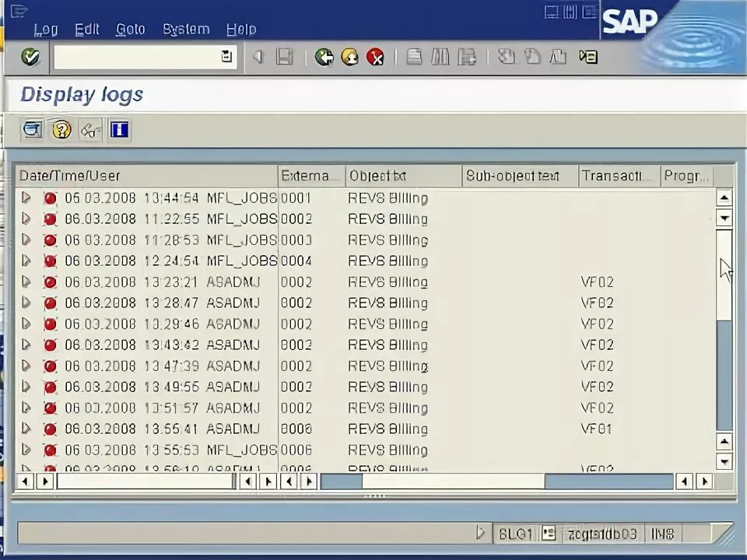Click the Next page icon
Screen dimensions: 747x560
[x=558, y=57]
